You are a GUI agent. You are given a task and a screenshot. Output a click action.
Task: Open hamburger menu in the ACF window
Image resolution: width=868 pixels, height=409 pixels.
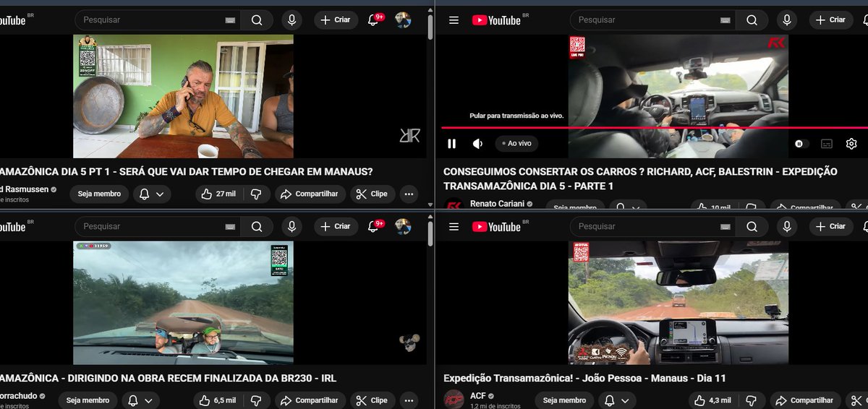454,227
